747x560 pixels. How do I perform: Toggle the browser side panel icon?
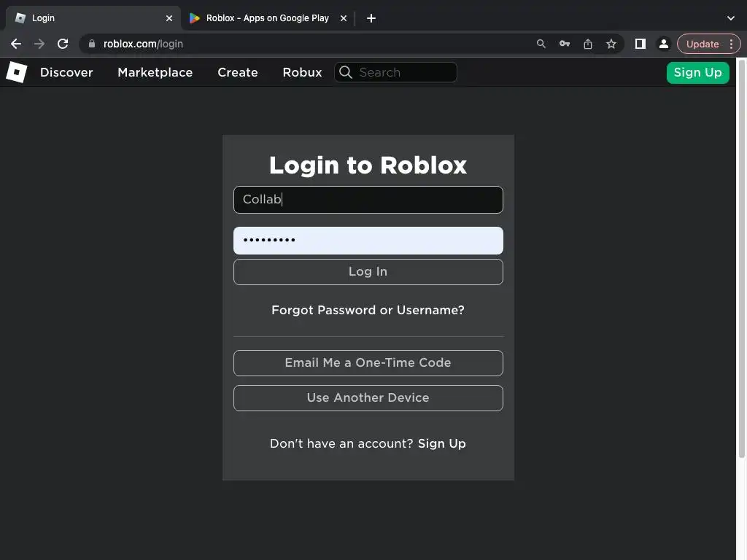point(640,44)
